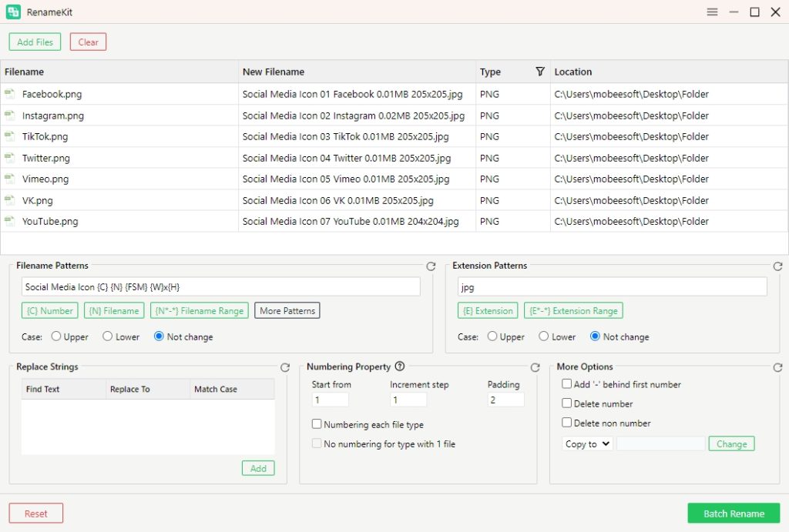Click the Replace Strings refresh icon

click(285, 368)
